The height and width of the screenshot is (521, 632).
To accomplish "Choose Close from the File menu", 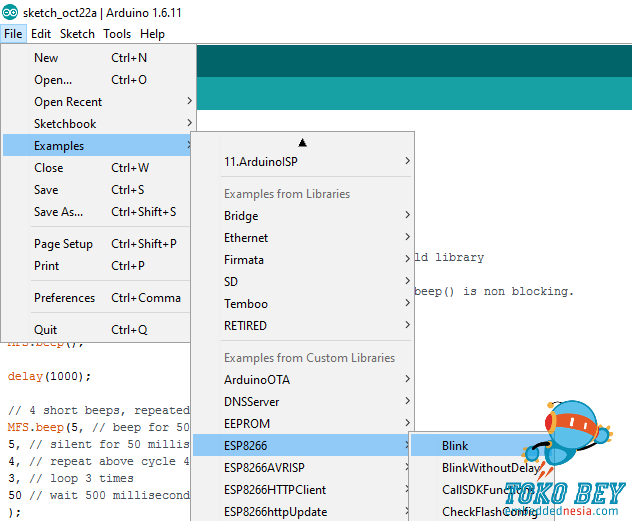I will click(97, 168).
